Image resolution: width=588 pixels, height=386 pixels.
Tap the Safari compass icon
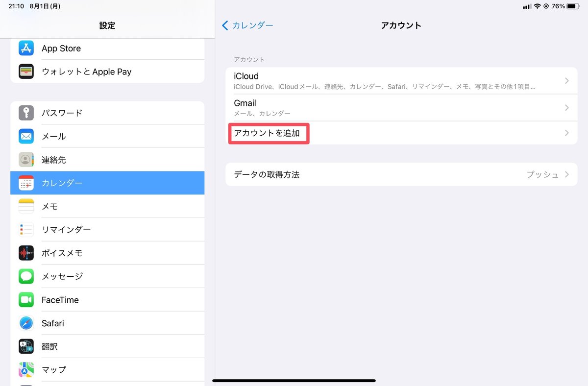[x=26, y=323]
